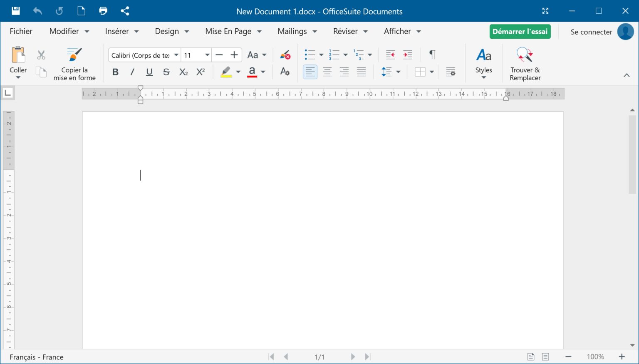Toggle subscript formatting

183,72
